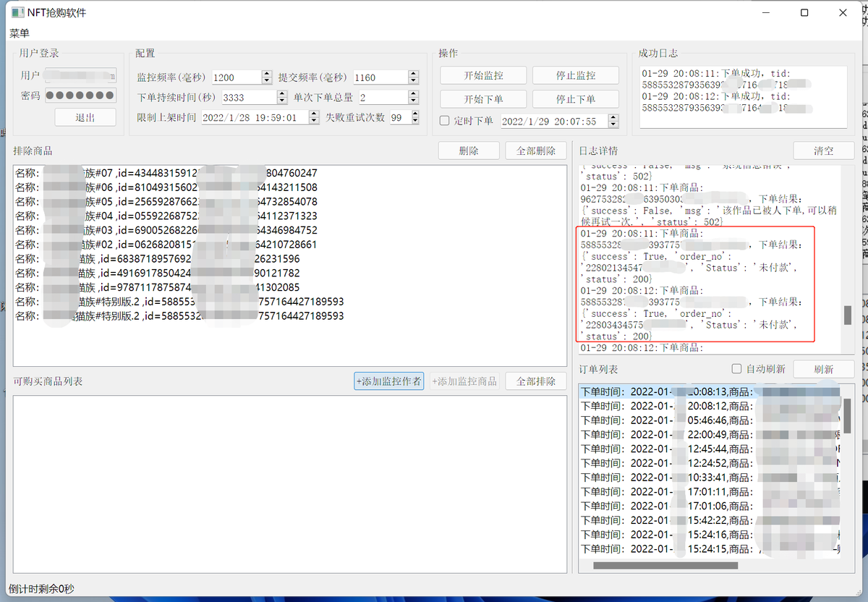Select order row with time 17:01:11

point(710,491)
